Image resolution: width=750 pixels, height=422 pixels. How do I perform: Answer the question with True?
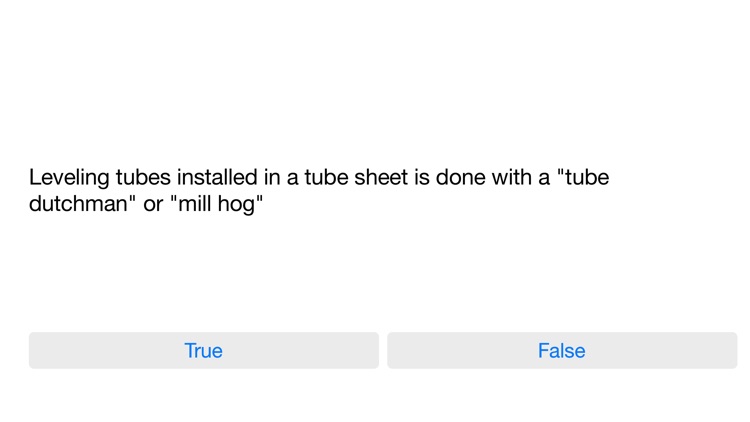(203, 350)
